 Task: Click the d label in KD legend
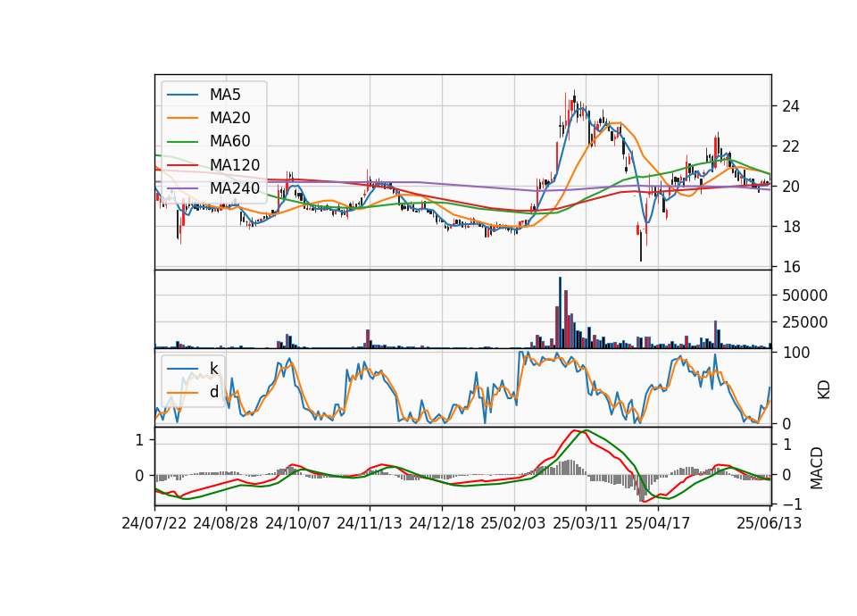click(213, 392)
